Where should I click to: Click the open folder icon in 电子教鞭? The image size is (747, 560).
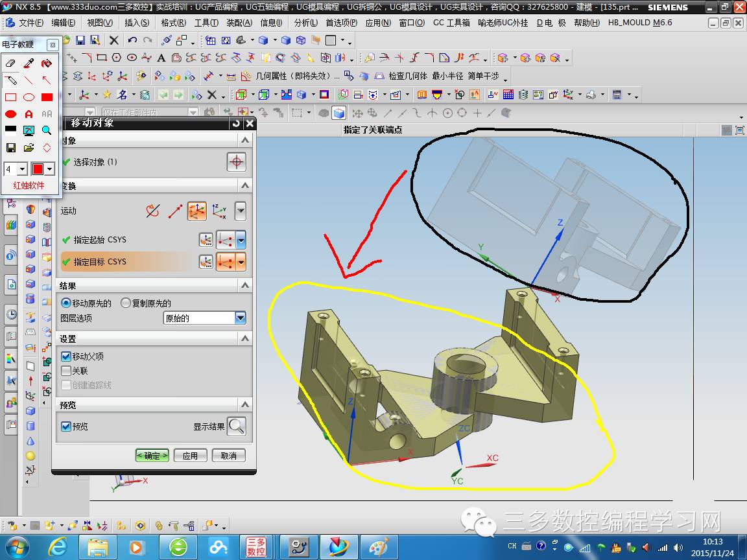pos(29,148)
